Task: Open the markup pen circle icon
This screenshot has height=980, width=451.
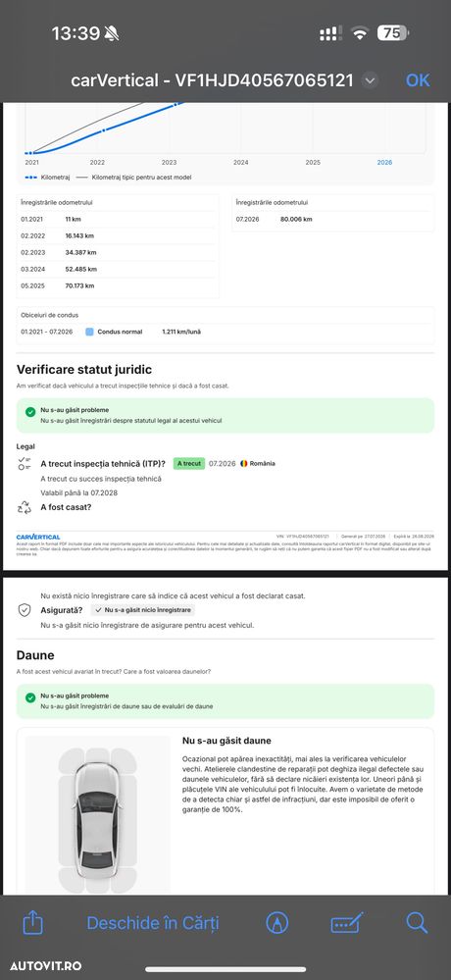Action: coord(276,922)
